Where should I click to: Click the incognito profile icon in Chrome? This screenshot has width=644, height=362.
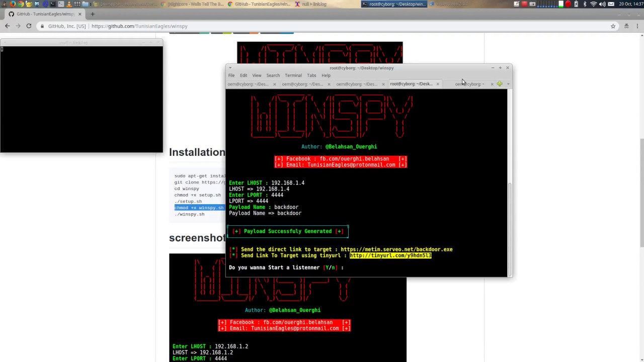[626, 26]
